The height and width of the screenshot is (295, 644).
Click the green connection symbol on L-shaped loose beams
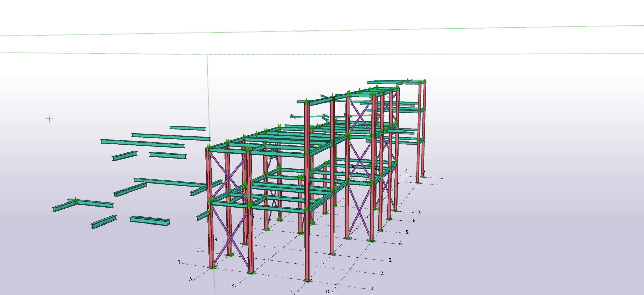[76, 200]
